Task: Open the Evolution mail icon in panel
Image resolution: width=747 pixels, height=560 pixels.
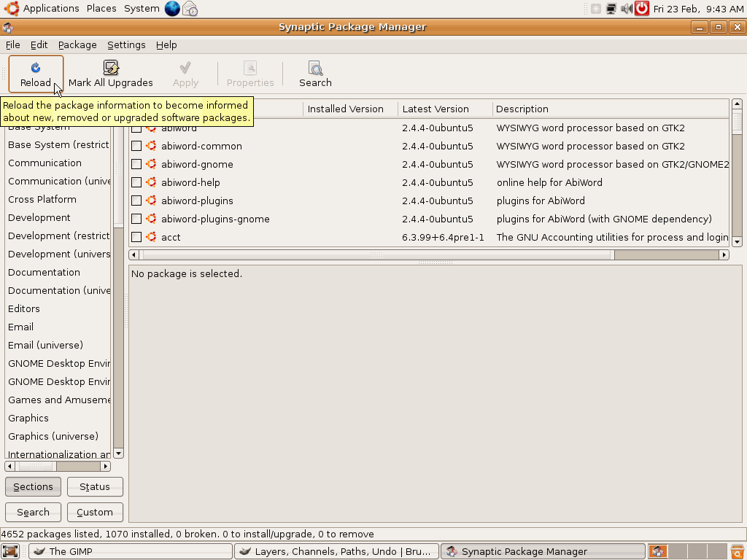Action: [190, 9]
